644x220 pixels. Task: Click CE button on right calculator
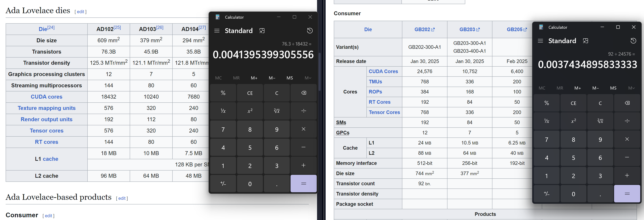tap(573, 103)
